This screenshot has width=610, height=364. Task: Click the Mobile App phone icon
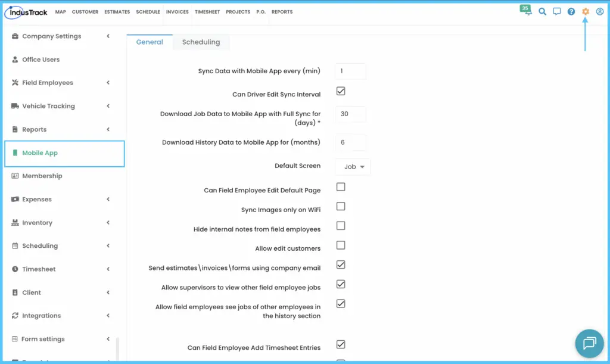coord(15,153)
